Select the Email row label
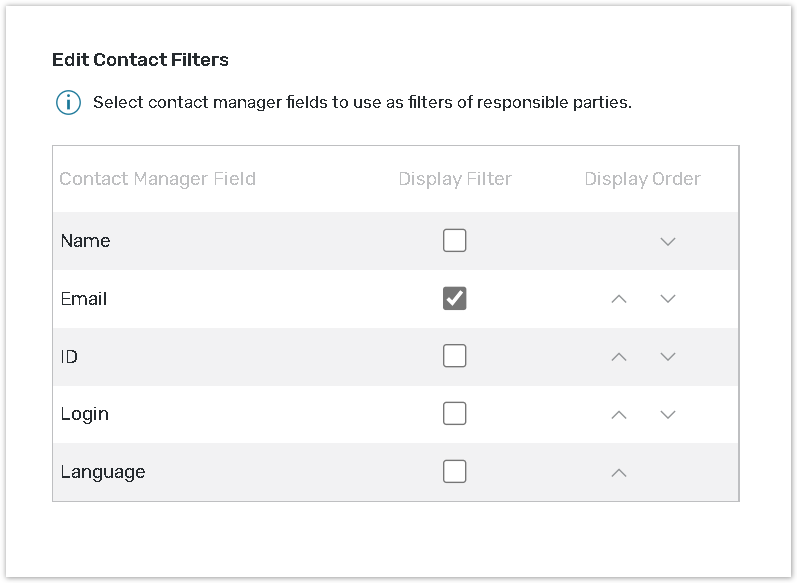 tap(84, 299)
